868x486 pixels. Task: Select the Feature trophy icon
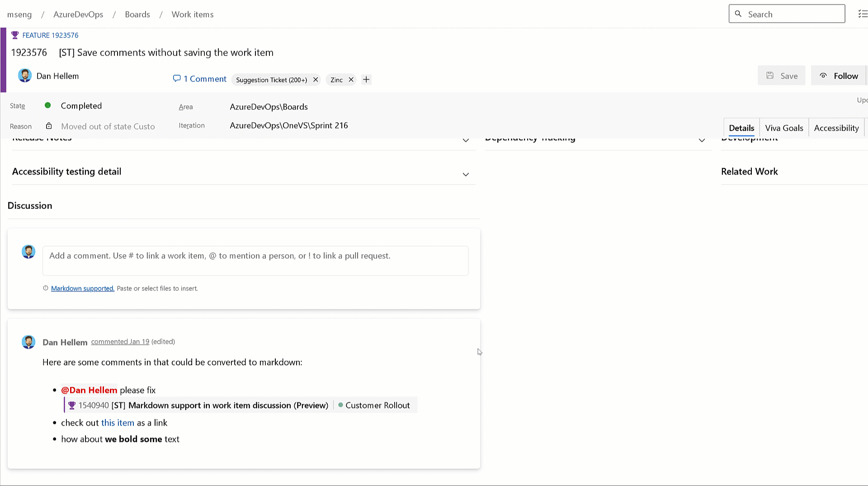coord(14,35)
